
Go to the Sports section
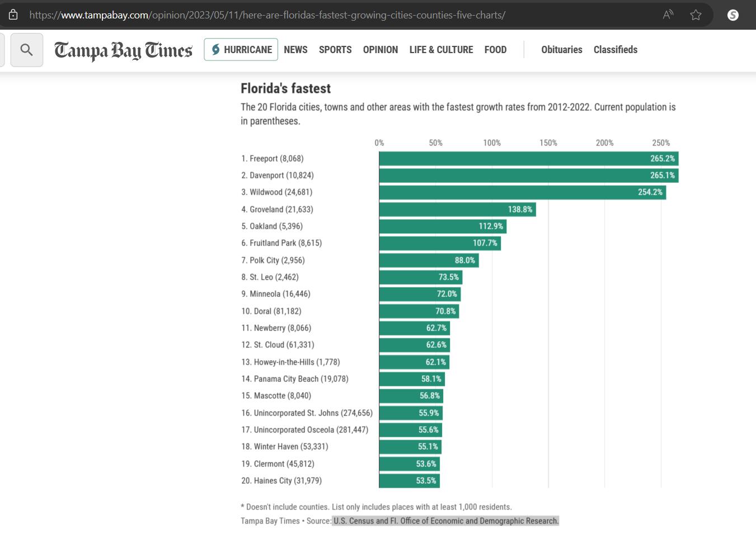tap(335, 50)
